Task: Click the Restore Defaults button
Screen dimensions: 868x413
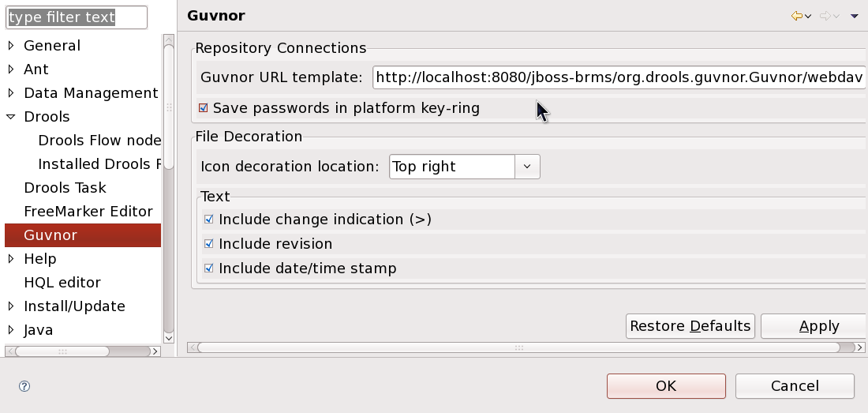Action: point(690,326)
